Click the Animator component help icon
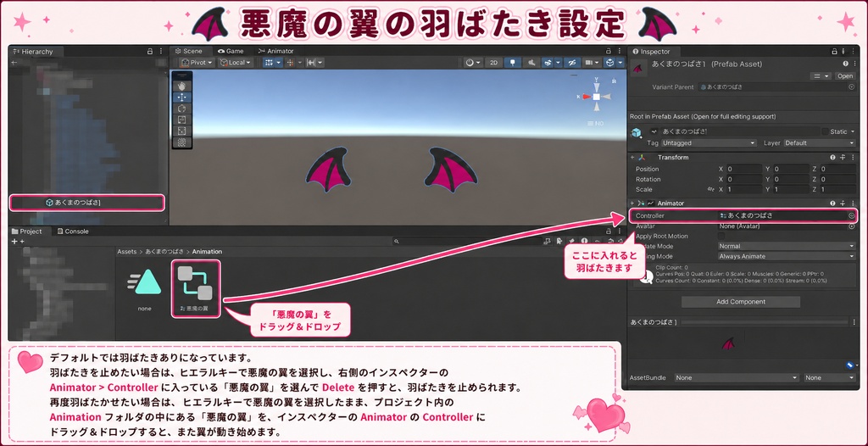 (832, 203)
